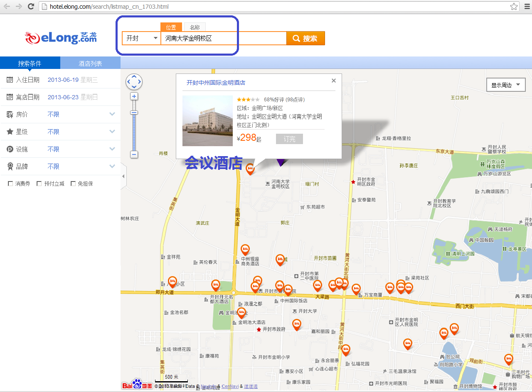
Task: Click hotel marker above 中州银座商务酒店
Action: (245, 250)
